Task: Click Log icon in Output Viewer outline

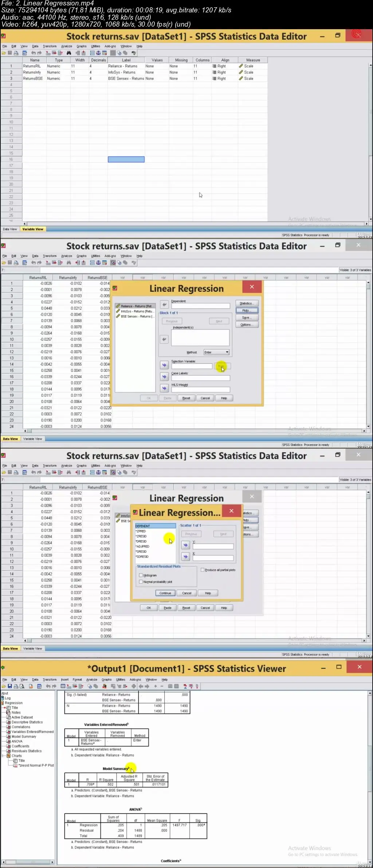Action: [x=3, y=698]
